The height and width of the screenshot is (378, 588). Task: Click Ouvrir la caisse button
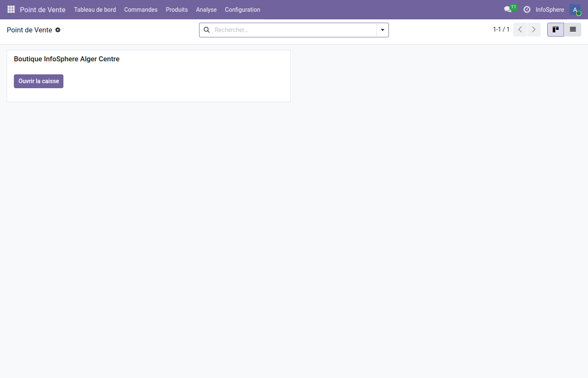pos(38,81)
